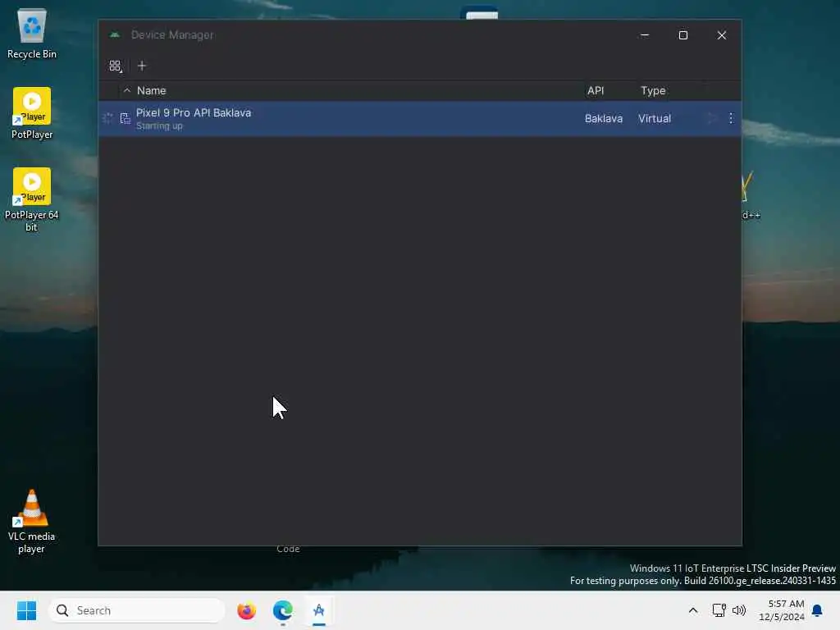Open Microsoft Edge from the taskbar
The height and width of the screenshot is (630, 840).
(282, 610)
